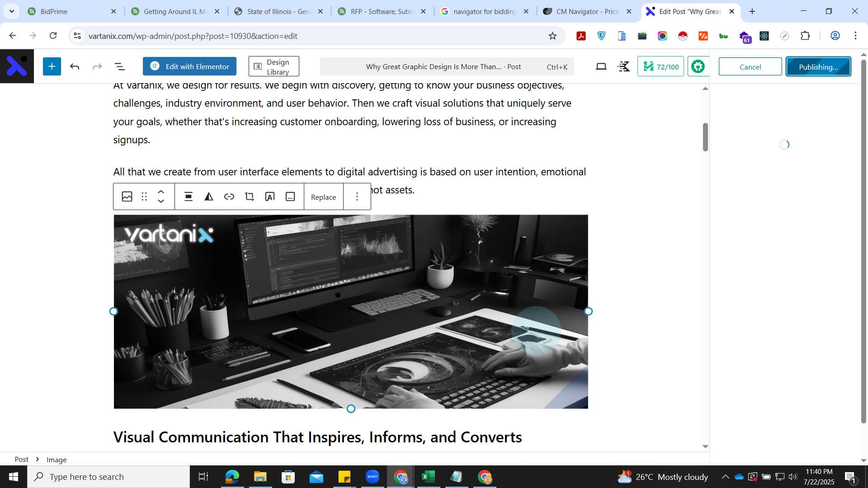Switch to Getting Around IL tab
The width and height of the screenshot is (868, 488).
(175, 11)
